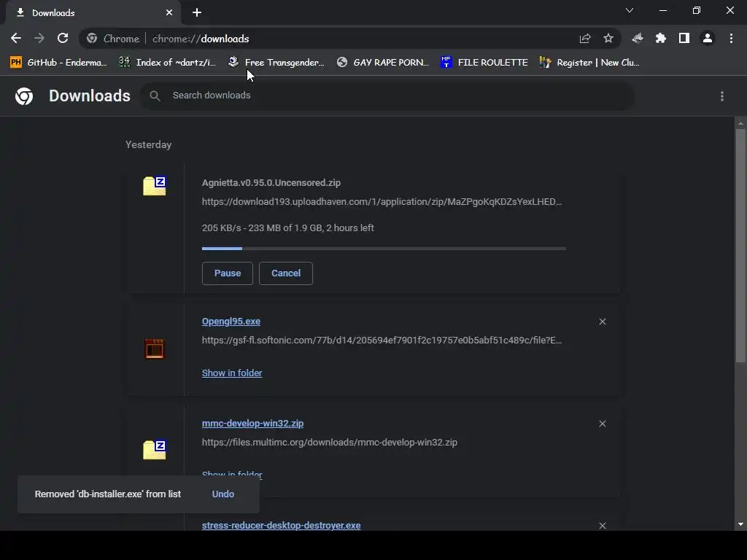Open the Index of ~dartz bookmark
This screenshot has width=747, height=560.
click(167, 63)
